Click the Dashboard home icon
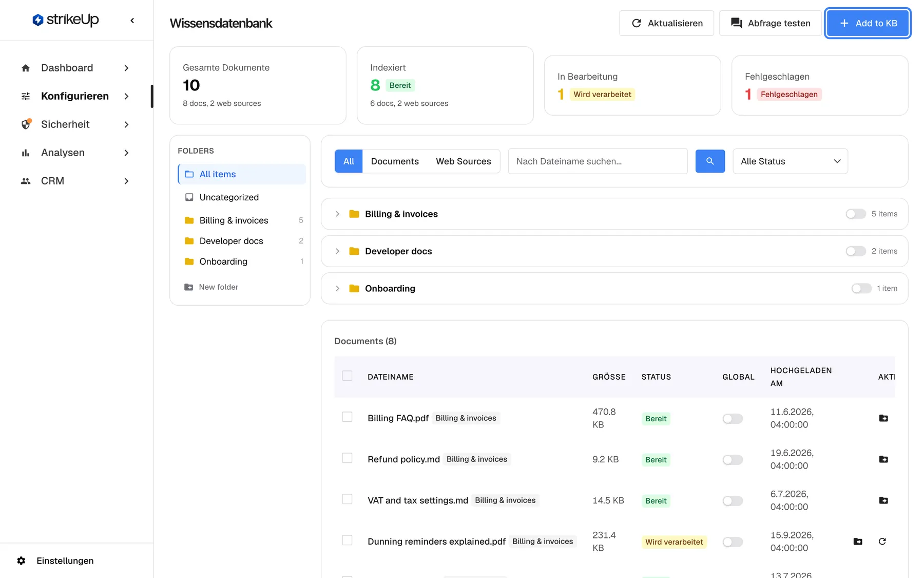Screen dimensions: 924x578 click(26, 68)
